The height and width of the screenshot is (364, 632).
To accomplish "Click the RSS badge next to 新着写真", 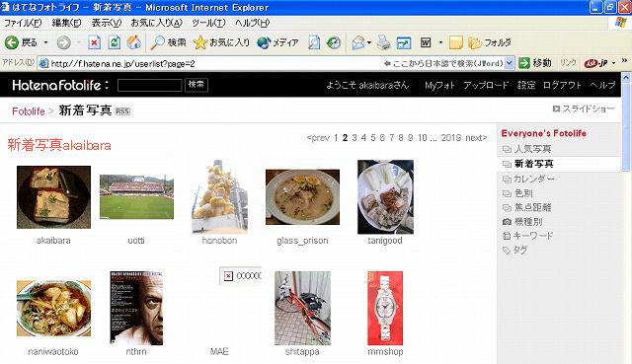I will pos(122,111).
